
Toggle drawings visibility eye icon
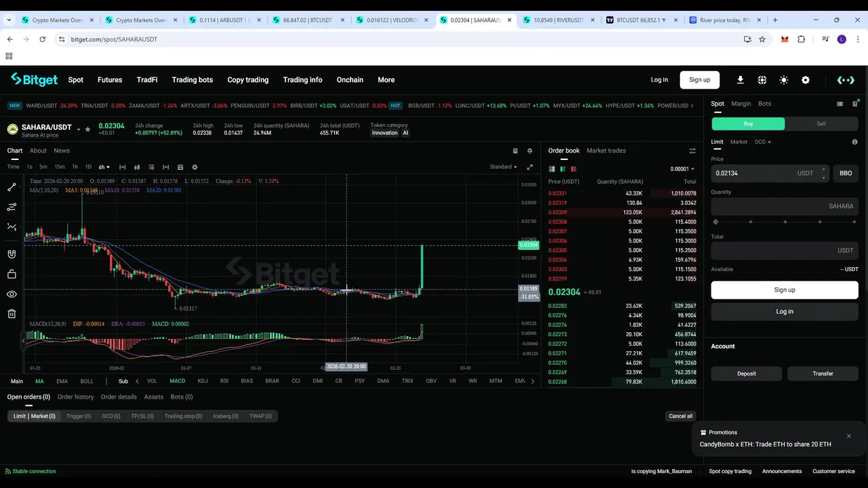point(12,294)
